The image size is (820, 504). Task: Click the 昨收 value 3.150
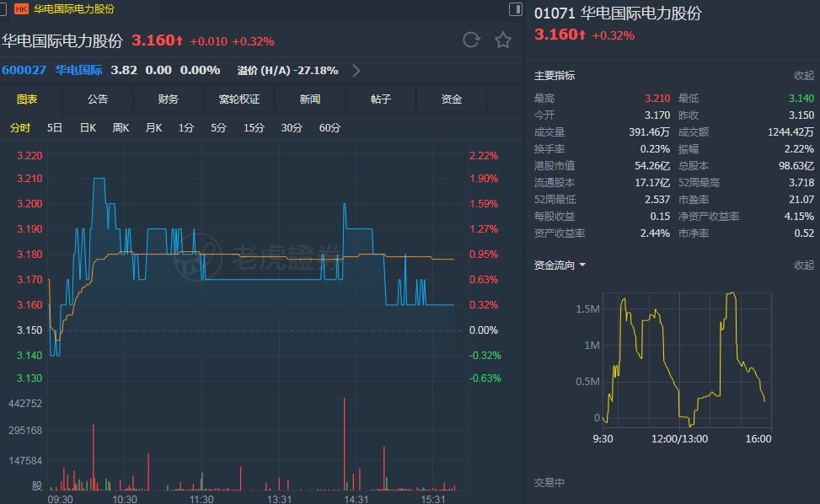(801, 115)
